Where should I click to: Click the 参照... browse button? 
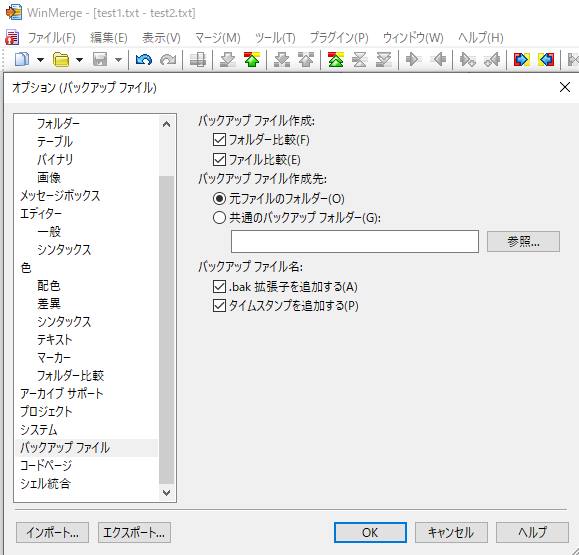(523, 241)
